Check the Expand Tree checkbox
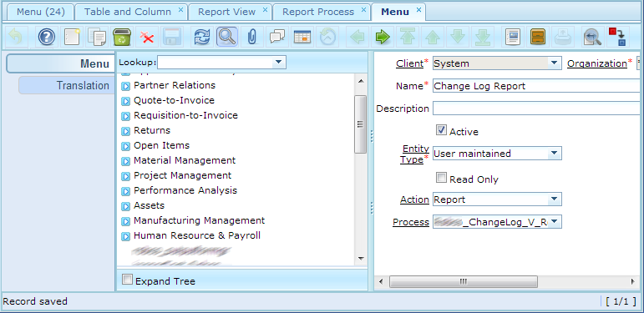This screenshot has width=644, height=313. 128,280
